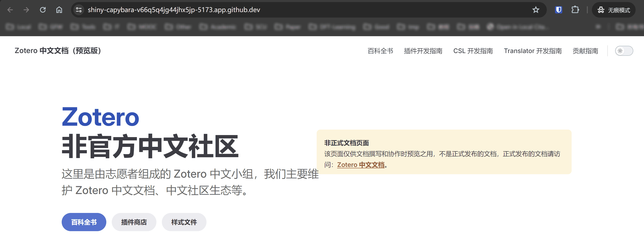Follow the Zotero 中文文档 link in notice
The width and height of the screenshot is (644, 243).
361,165
